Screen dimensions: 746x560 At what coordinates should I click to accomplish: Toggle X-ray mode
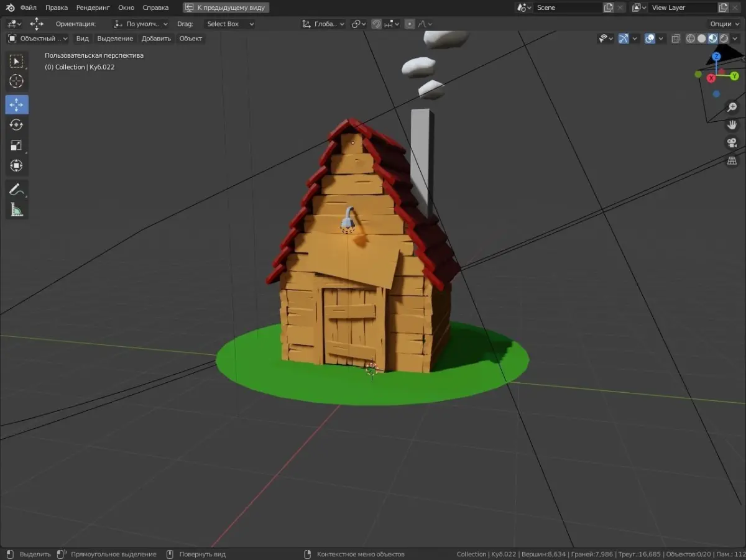click(x=676, y=39)
